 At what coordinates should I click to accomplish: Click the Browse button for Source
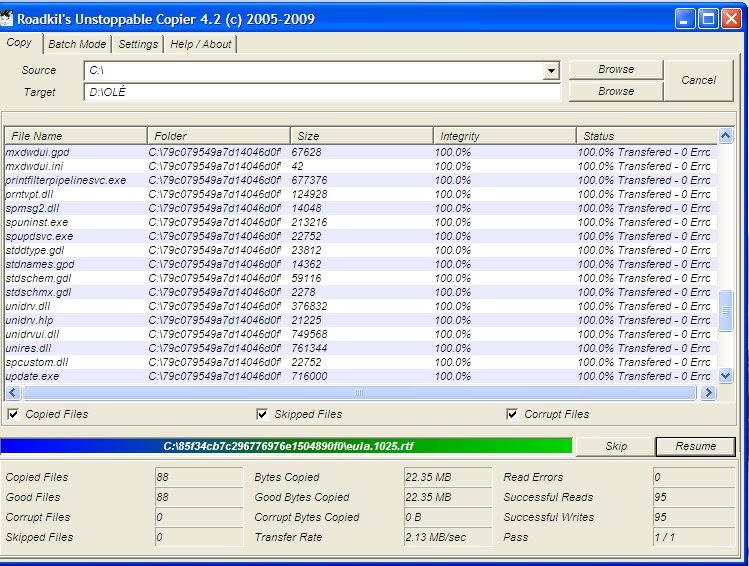click(616, 69)
